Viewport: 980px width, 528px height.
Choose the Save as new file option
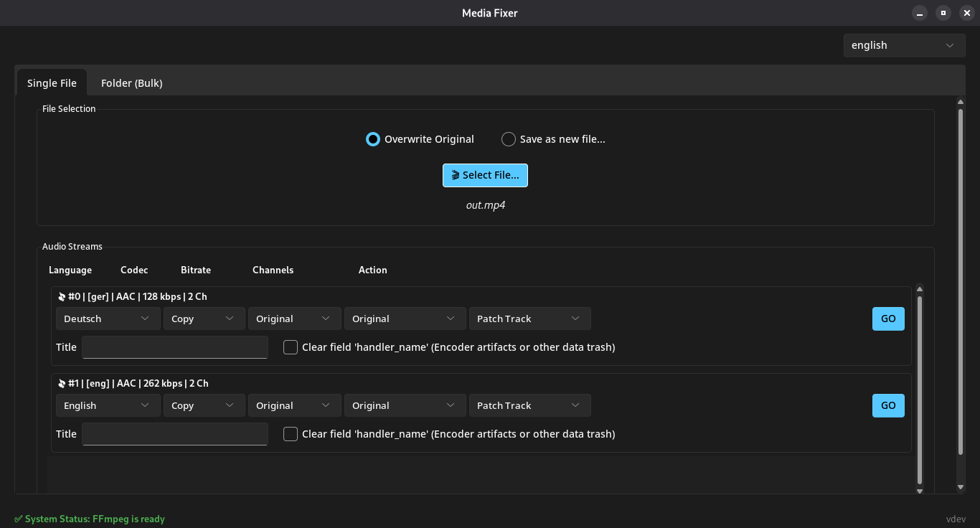pos(509,139)
